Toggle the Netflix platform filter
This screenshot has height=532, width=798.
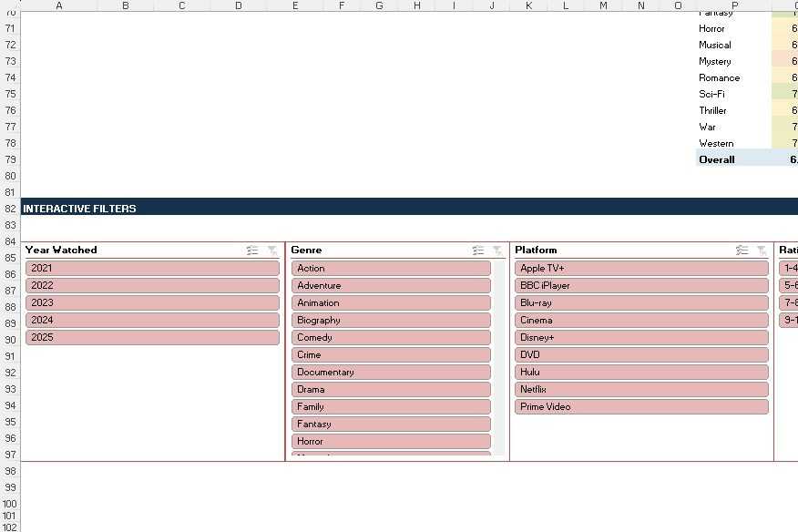tap(641, 390)
